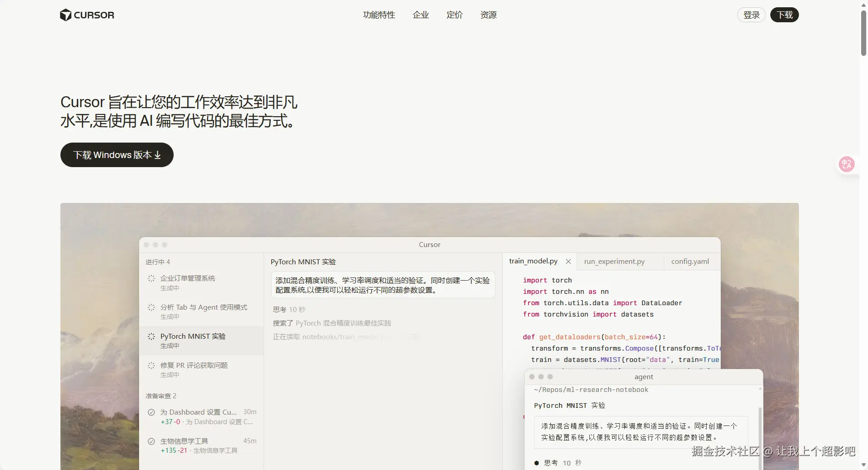868x470 pixels.
Task: Click the checkmark icon beside 为 Dashboard 设置
Action: (x=151, y=412)
